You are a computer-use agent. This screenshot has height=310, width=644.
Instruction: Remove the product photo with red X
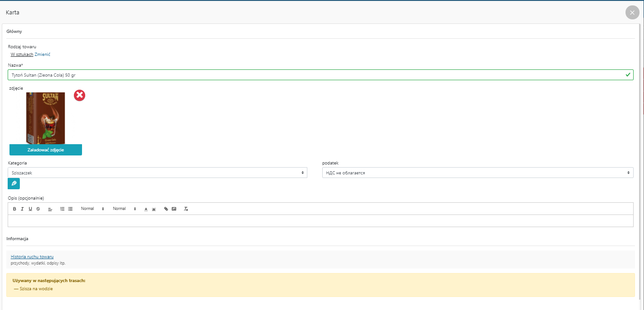pos(80,95)
